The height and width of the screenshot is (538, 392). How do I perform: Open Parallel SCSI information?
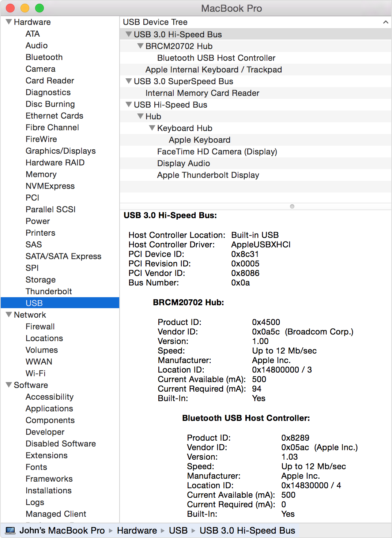pos(50,210)
